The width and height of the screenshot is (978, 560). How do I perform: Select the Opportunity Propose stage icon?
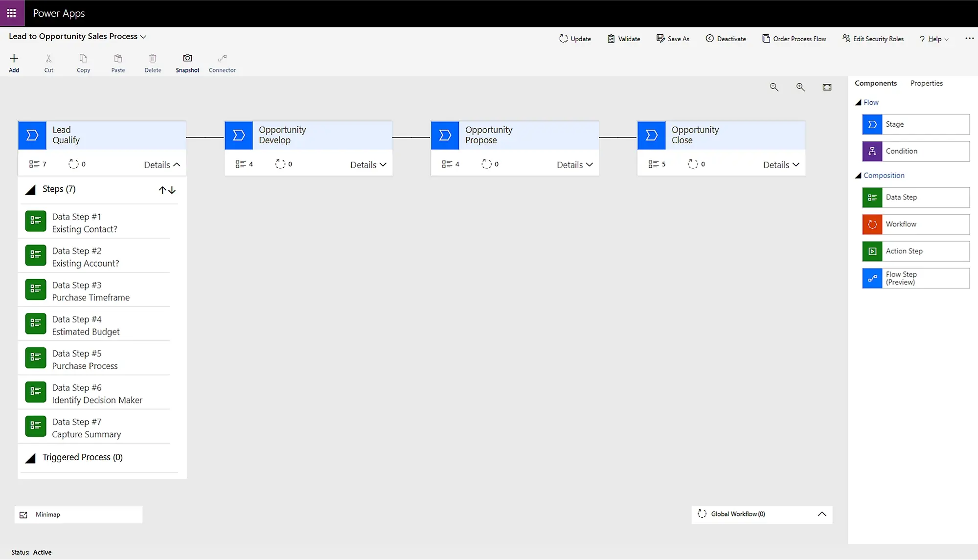click(445, 135)
